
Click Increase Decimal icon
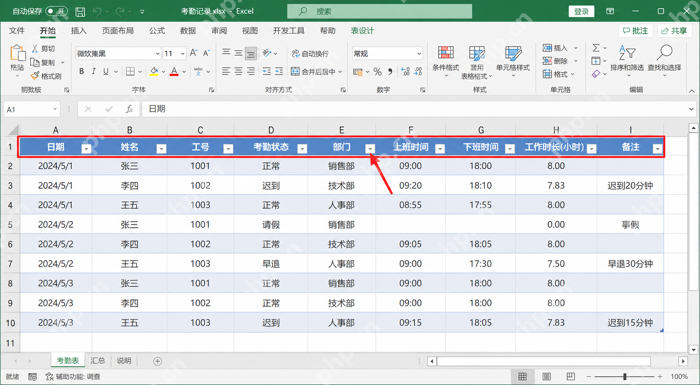405,71
